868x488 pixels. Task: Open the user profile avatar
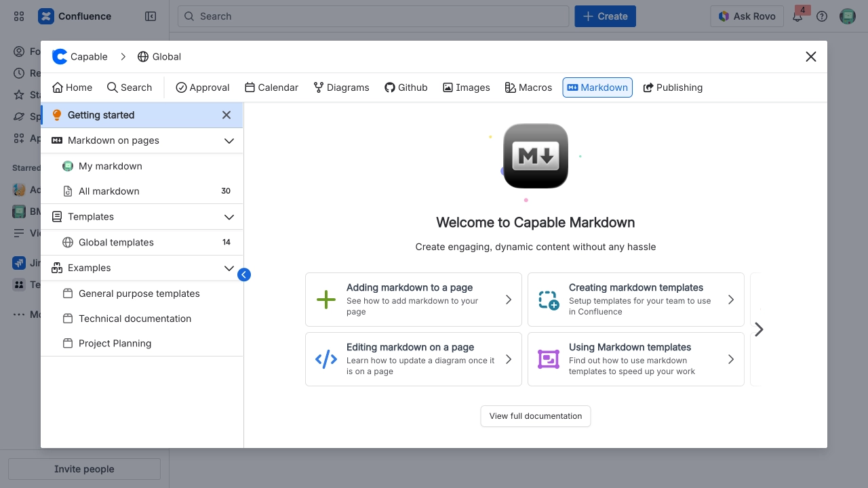pos(848,16)
